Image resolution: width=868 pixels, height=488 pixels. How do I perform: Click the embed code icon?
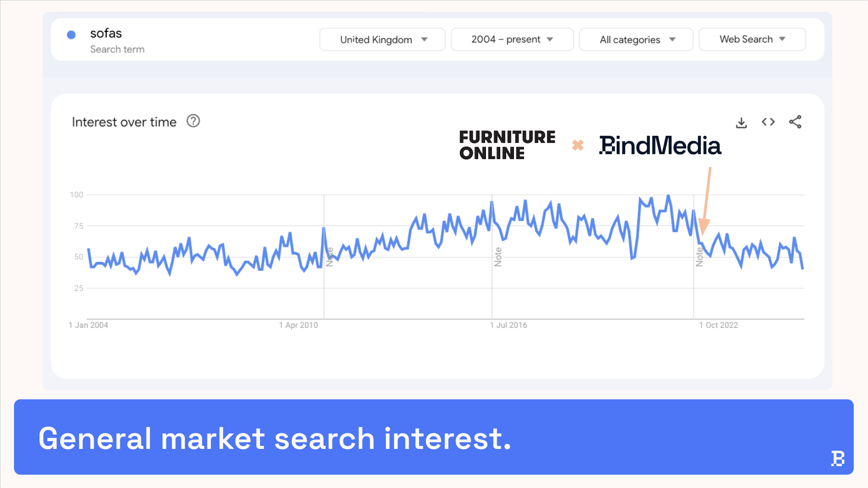pyautogui.click(x=768, y=122)
